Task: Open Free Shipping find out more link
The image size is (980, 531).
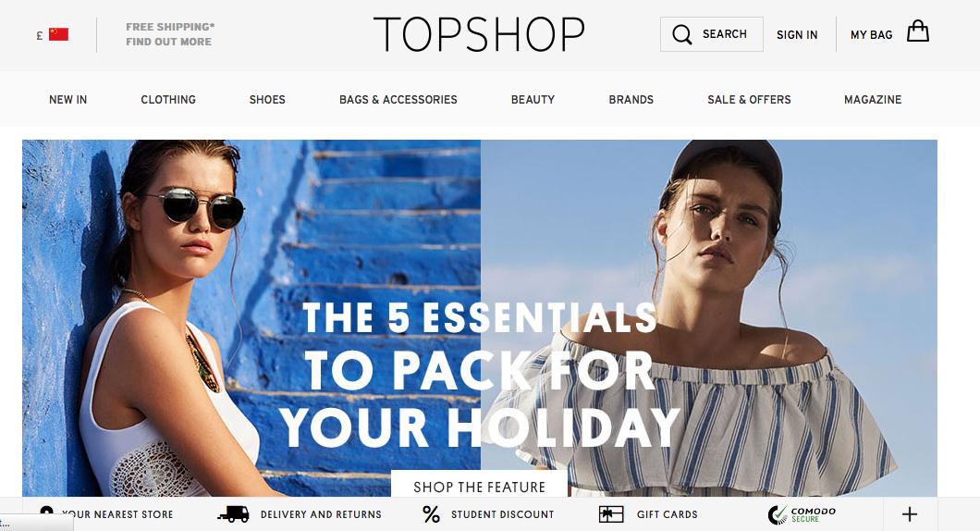Action: tap(170, 34)
